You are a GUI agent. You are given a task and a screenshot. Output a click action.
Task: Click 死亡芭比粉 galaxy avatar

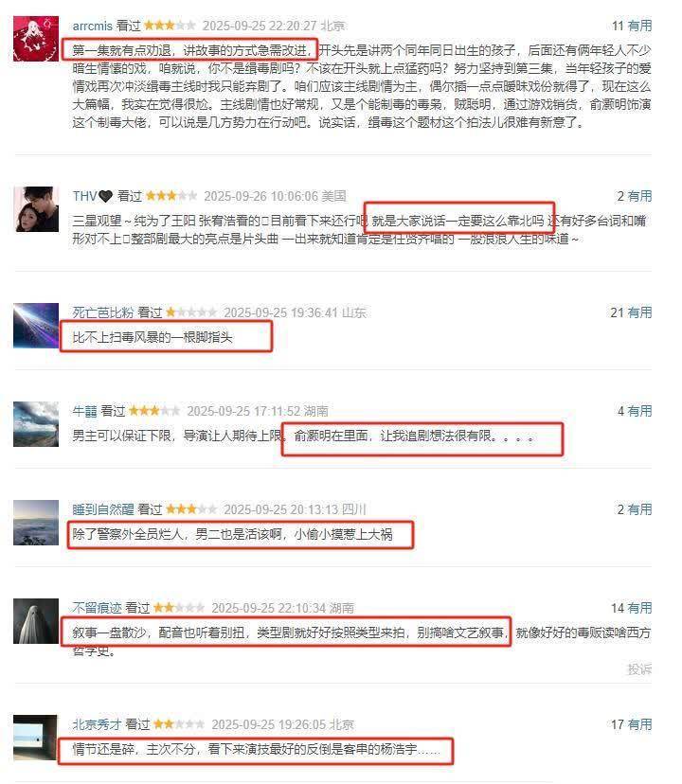(x=36, y=326)
